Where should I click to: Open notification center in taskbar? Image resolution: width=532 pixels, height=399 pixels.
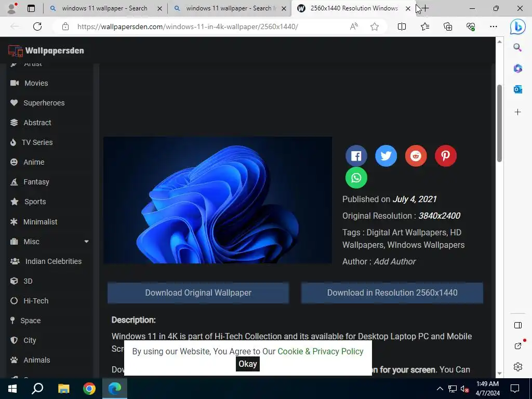pos(515,389)
